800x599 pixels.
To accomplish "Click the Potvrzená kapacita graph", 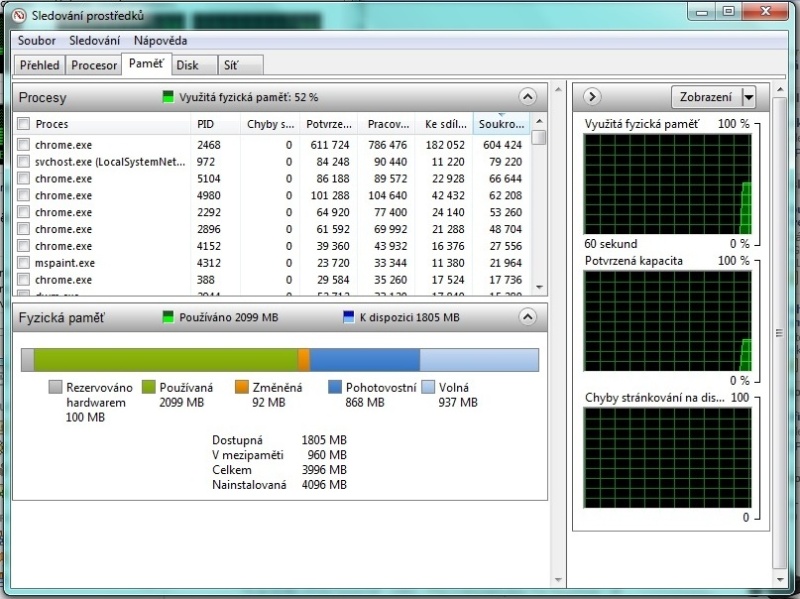I will tap(667, 321).
